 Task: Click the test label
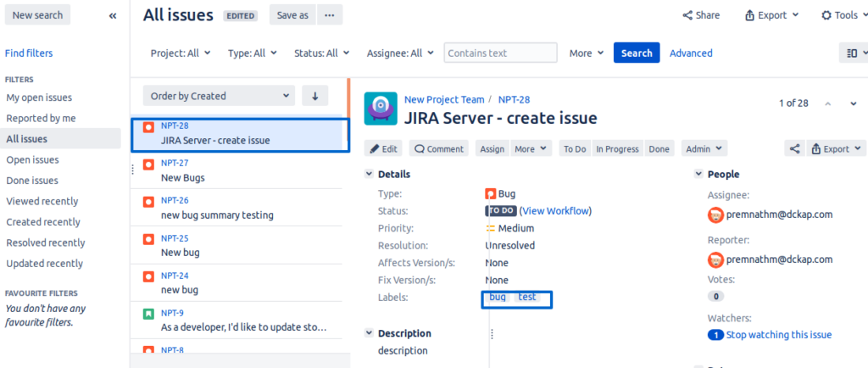coord(527,297)
